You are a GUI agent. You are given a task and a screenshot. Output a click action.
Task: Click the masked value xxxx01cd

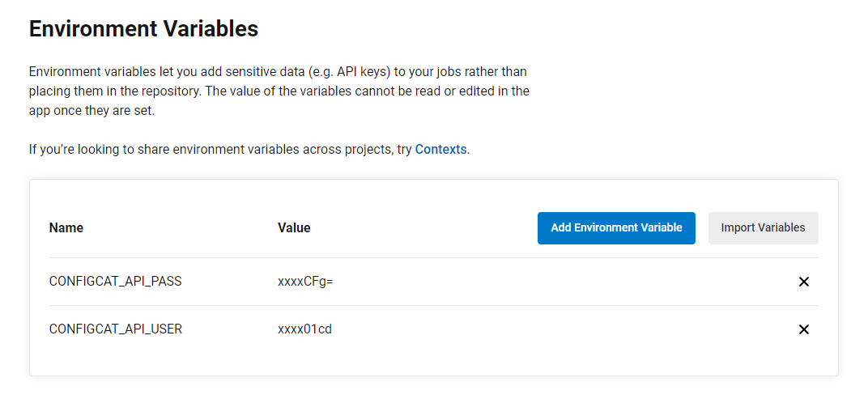pos(304,329)
